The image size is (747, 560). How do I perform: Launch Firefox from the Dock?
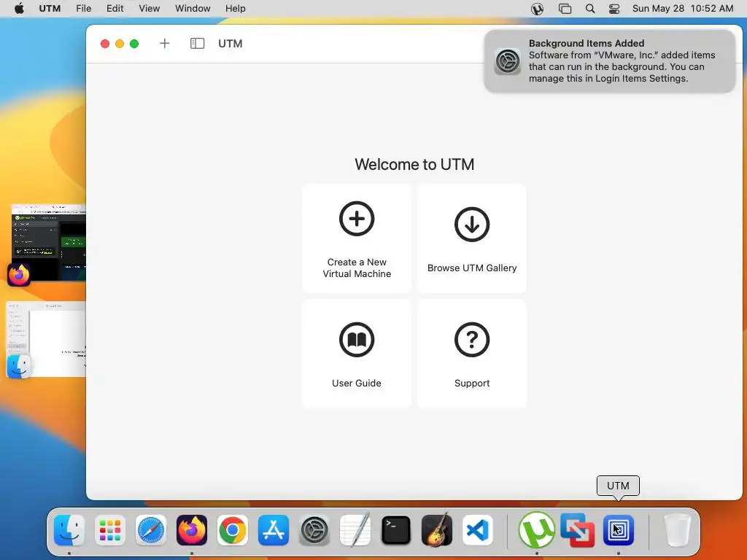(192, 530)
